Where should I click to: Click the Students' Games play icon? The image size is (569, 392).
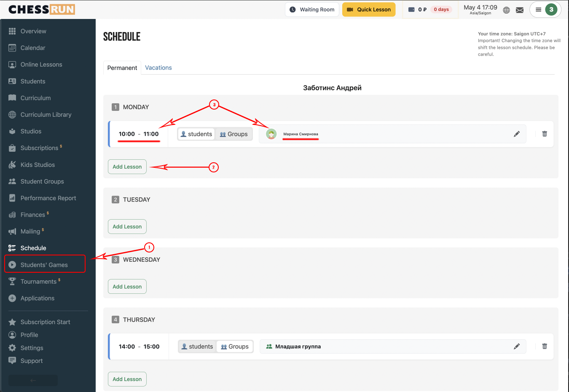(12, 265)
